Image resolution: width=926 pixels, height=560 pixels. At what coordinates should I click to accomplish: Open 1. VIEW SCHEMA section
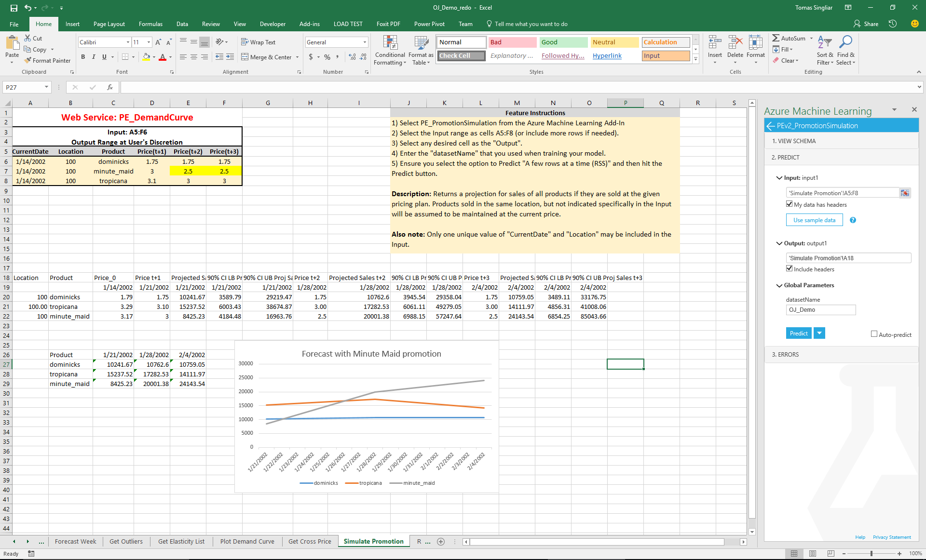tap(841, 141)
